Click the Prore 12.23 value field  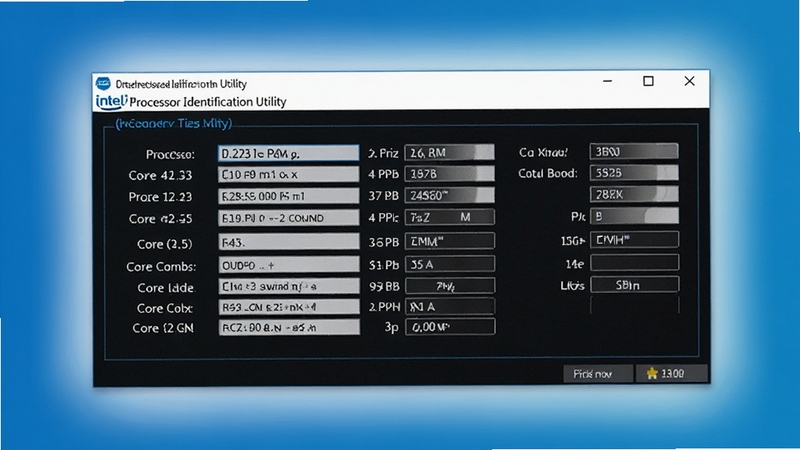(x=289, y=196)
